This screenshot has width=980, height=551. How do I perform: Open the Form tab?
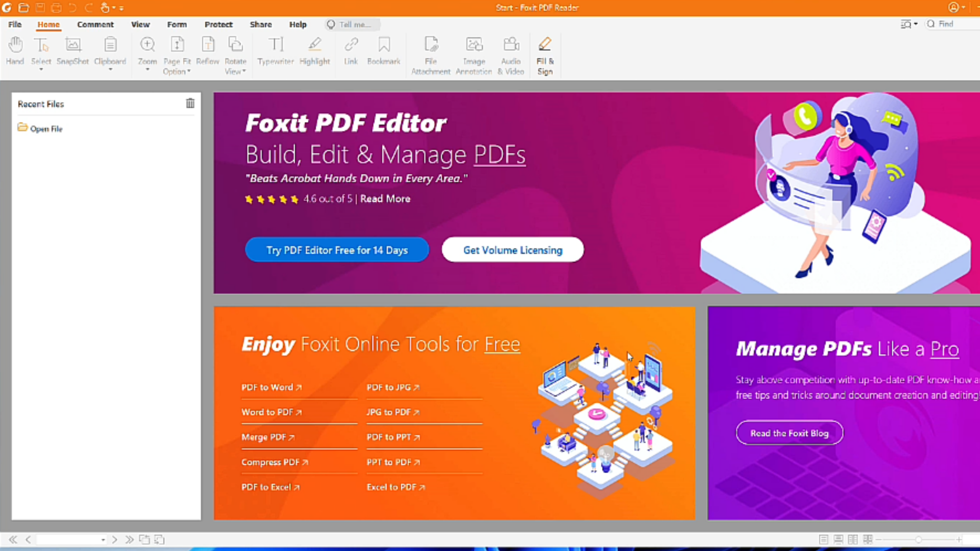[177, 24]
